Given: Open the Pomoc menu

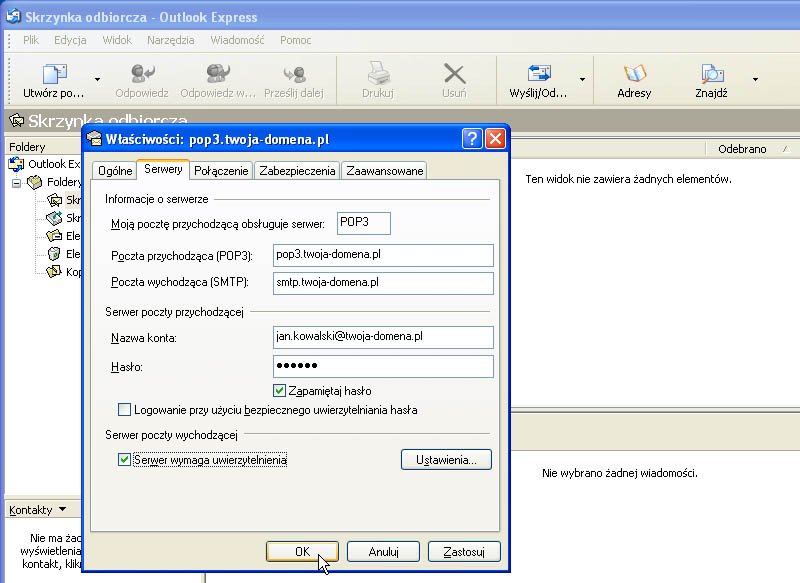Looking at the screenshot, I should (295, 40).
